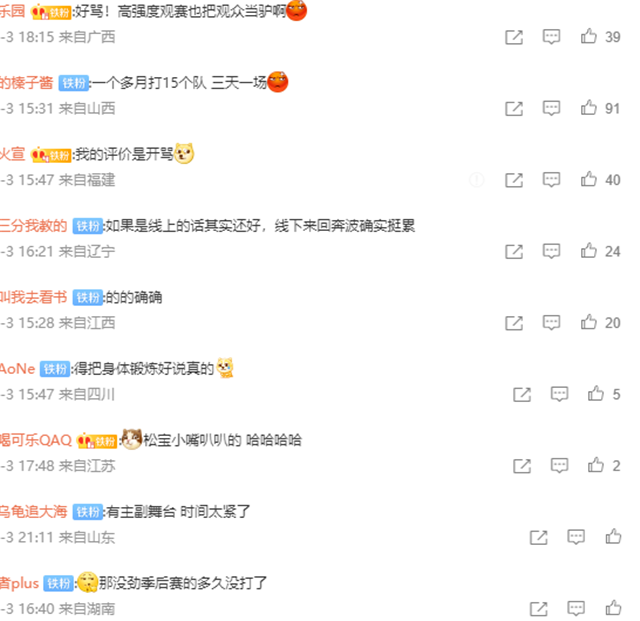Like the comment with 91 likes
640x621 pixels.
(x=589, y=108)
